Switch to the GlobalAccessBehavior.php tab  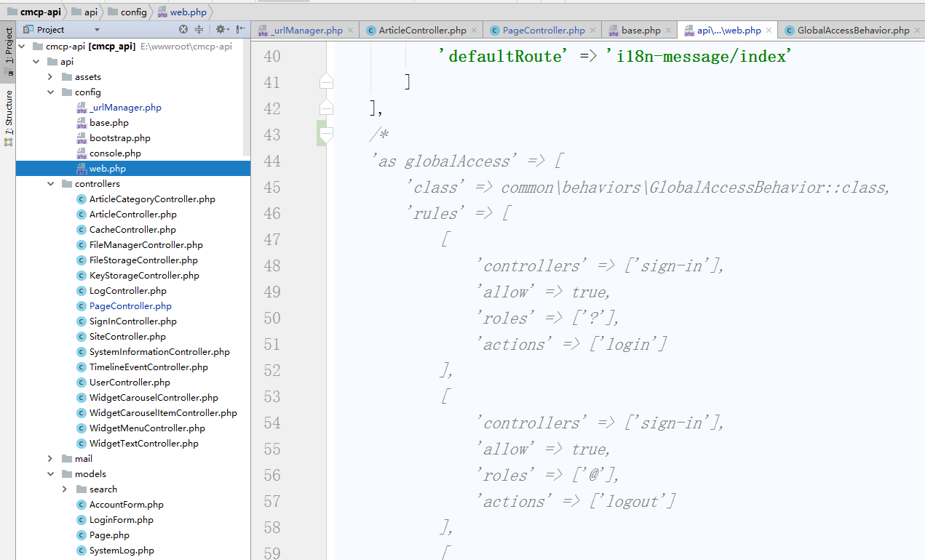point(852,31)
